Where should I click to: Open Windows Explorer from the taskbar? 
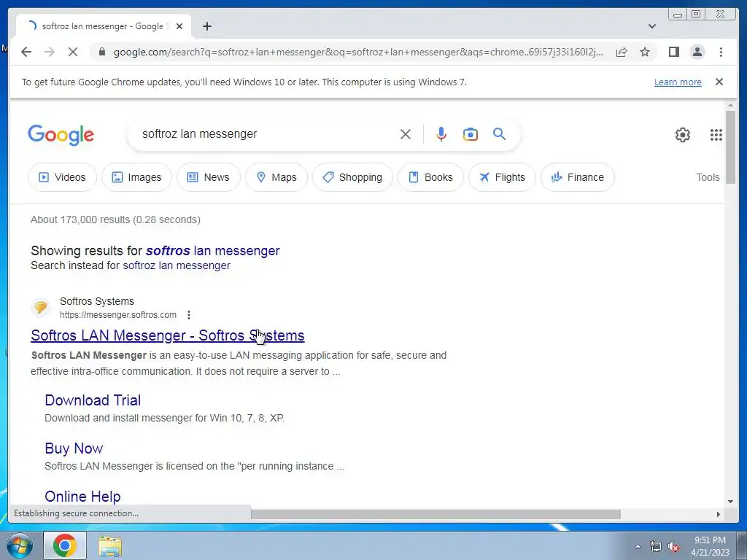pos(110,545)
